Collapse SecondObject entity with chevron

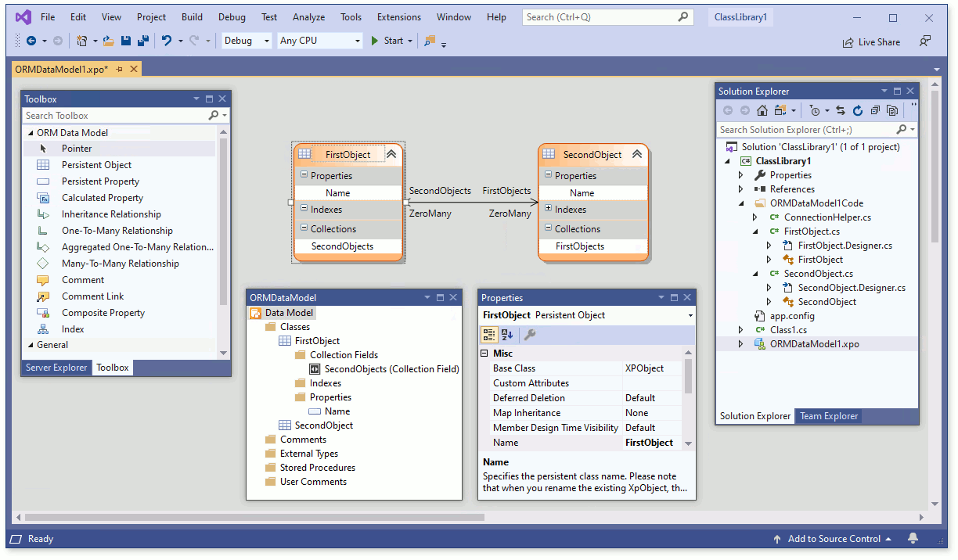[x=637, y=155]
